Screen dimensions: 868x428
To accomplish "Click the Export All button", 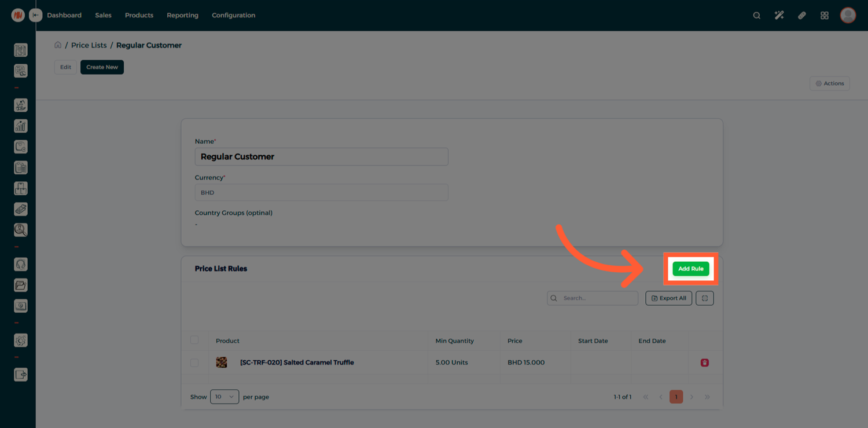I will click(668, 298).
